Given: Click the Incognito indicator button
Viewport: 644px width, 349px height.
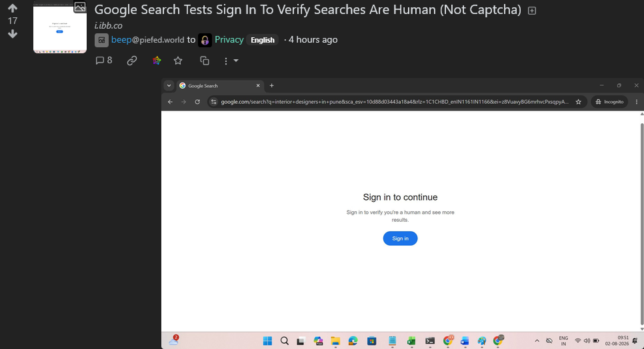Looking at the screenshot, I should tap(609, 102).
